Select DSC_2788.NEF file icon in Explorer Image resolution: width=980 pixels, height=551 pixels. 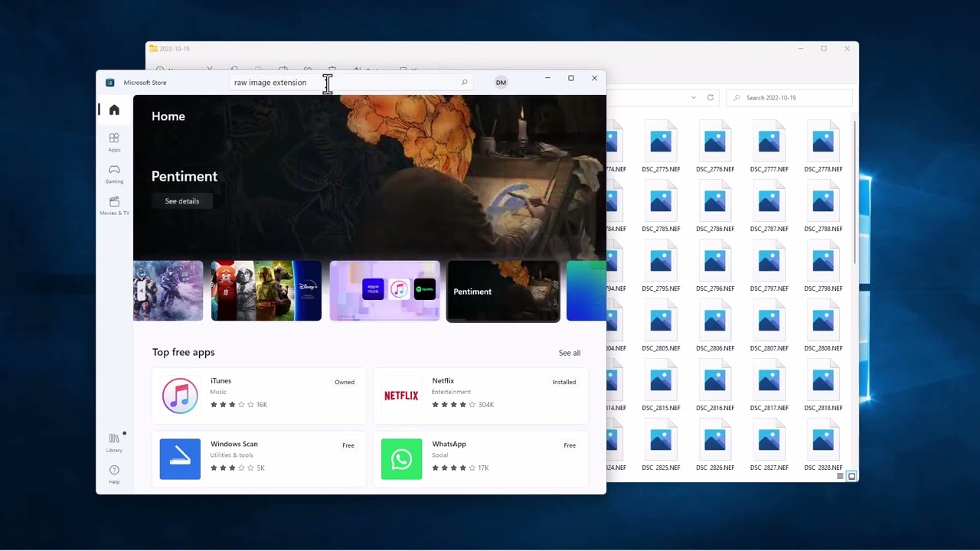click(823, 201)
